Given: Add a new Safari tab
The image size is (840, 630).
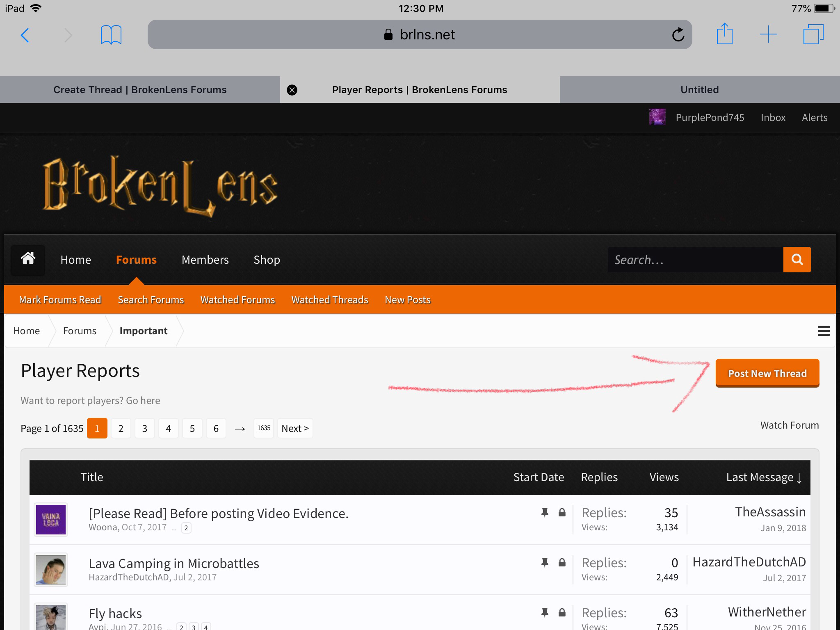Looking at the screenshot, I should (x=769, y=34).
